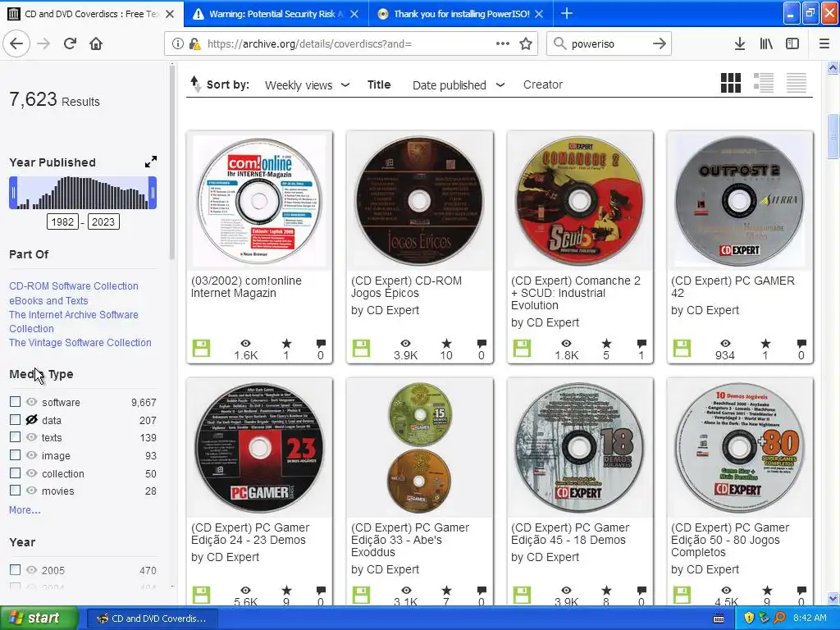Open the Comanche 2 disc thumbnail
The width and height of the screenshot is (840, 630).
pos(580,201)
